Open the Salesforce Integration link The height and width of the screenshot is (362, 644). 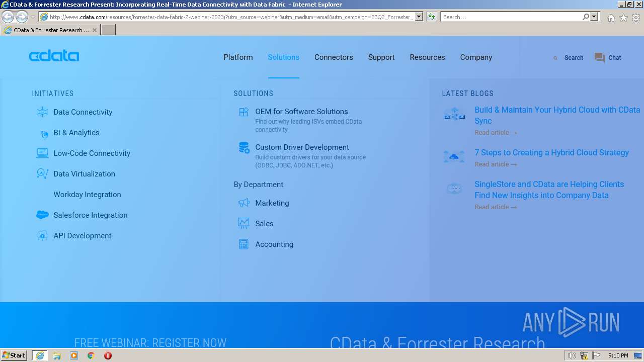91,215
